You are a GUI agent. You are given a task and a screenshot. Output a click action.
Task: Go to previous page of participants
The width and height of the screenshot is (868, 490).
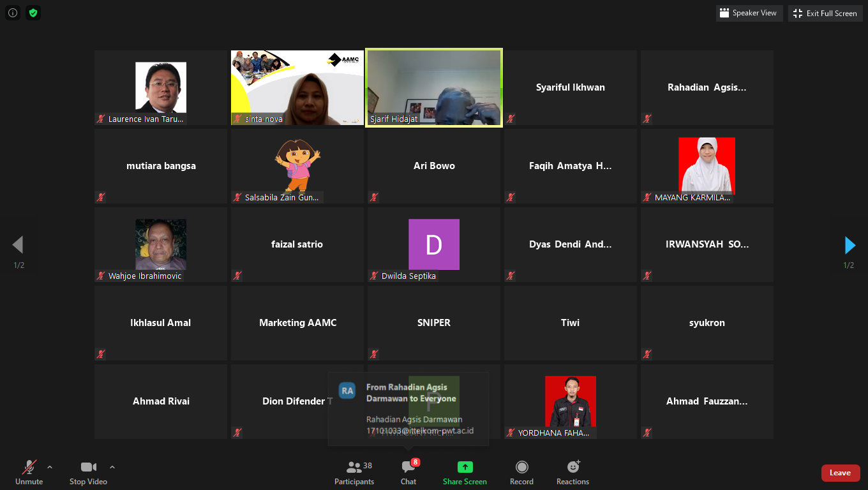[x=18, y=245]
